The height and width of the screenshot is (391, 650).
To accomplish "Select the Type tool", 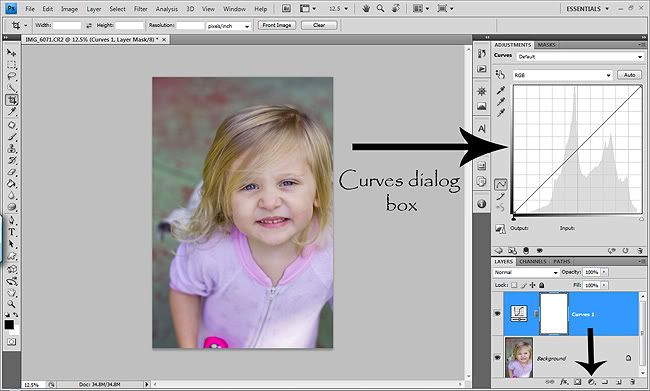I will pos(11,232).
